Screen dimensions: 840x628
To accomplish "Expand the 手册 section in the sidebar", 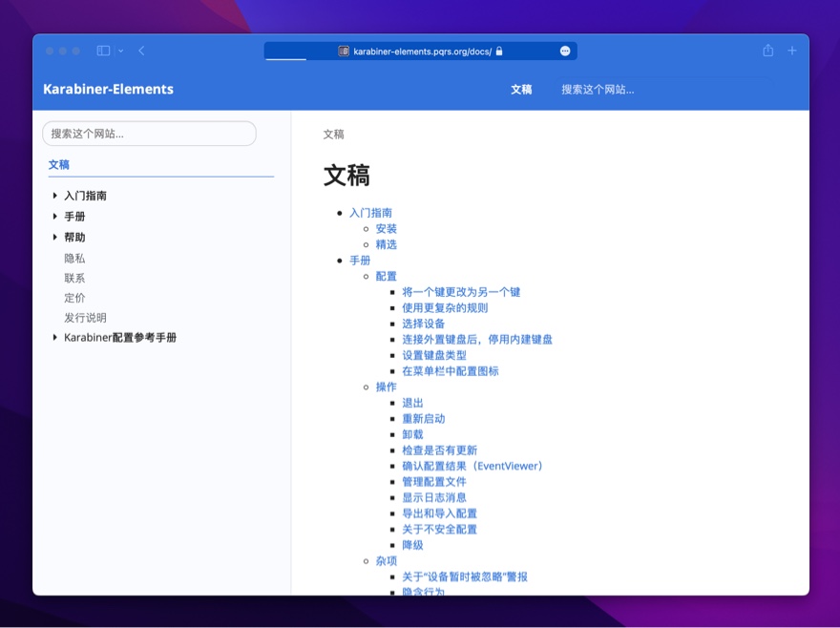I will point(56,216).
